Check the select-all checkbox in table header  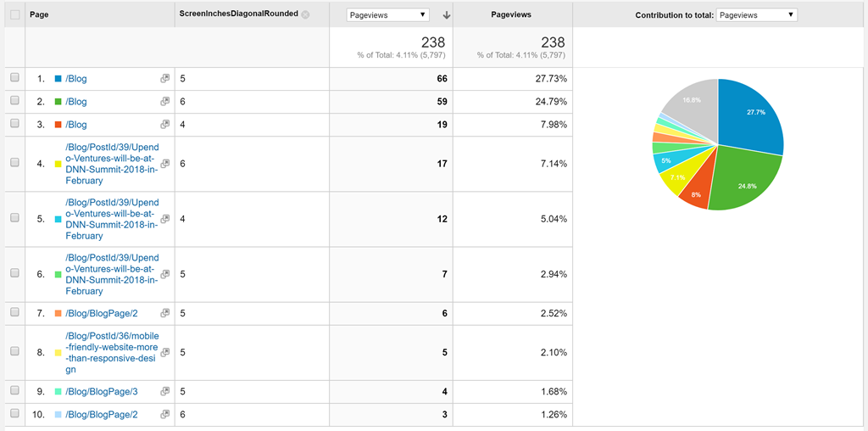[x=15, y=15]
